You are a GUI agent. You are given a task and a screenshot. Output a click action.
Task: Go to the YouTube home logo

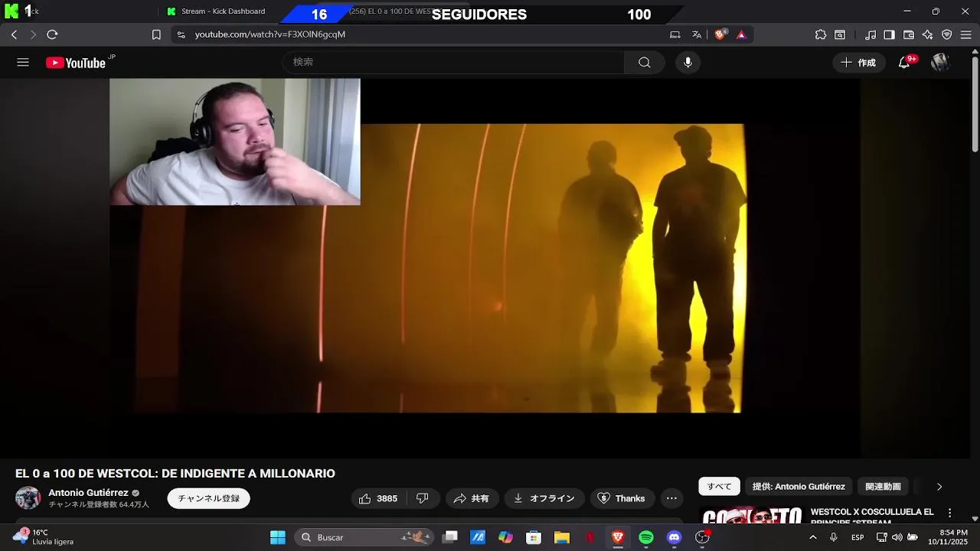click(75, 63)
